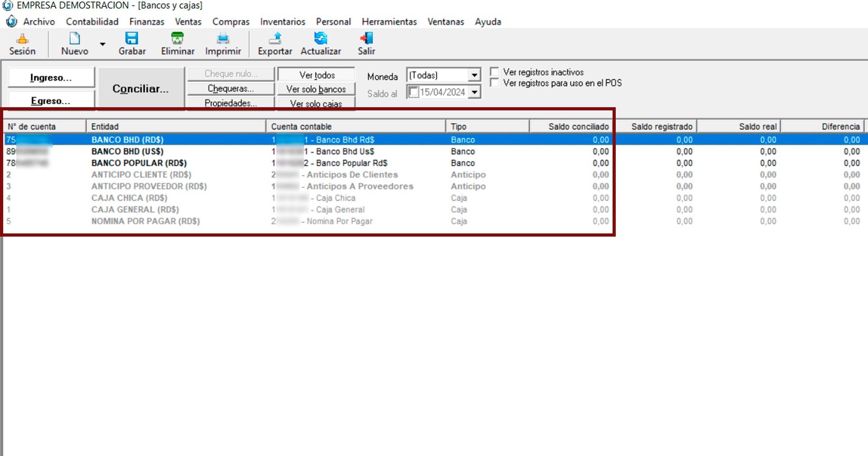The height and width of the screenshot is (456, 868).
Task: Open the Herramientas menu
Action: [389, 22]
